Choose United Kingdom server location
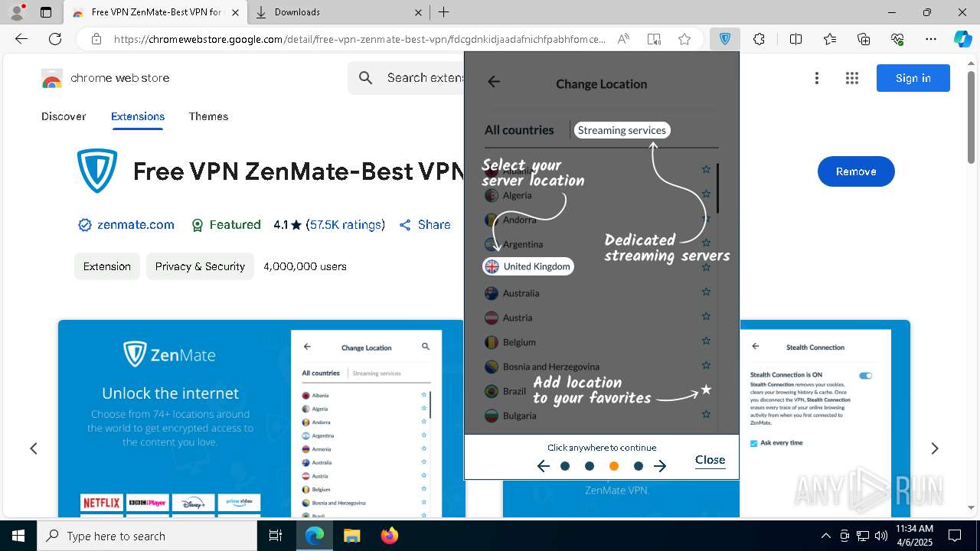 [x=528, y=266]
